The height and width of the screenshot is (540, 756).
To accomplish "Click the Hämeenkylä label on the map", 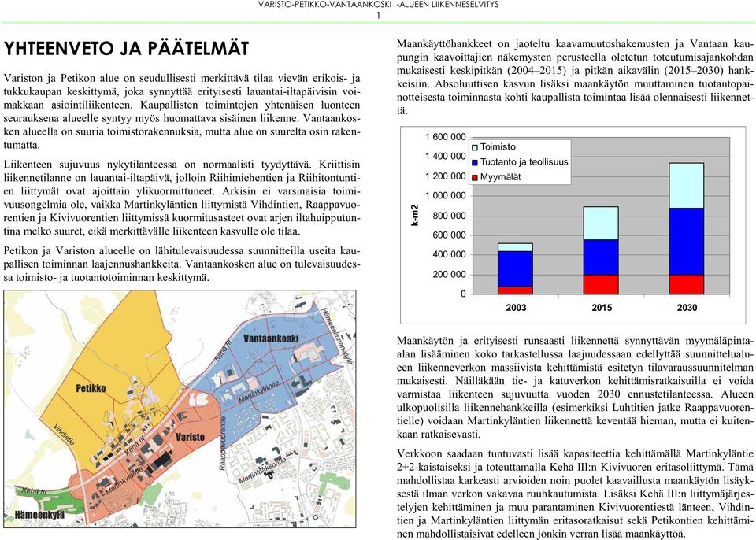I will [39, 515].
